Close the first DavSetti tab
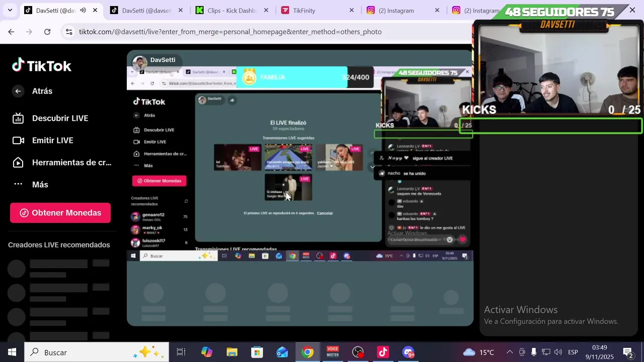 (95, 10)
